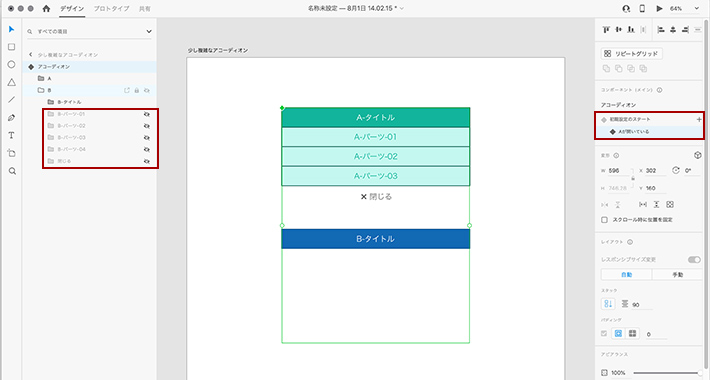
Task: Flip vertically icon in transform section
Action: 618,205
